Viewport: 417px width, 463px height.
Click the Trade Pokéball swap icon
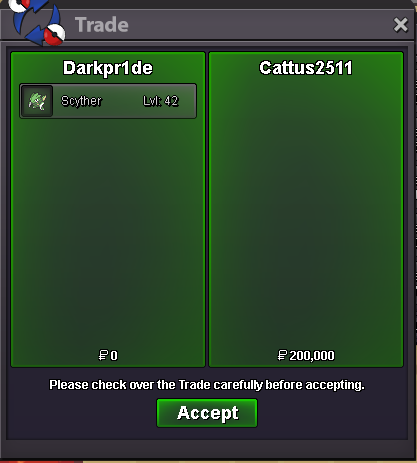click(37, 22)
